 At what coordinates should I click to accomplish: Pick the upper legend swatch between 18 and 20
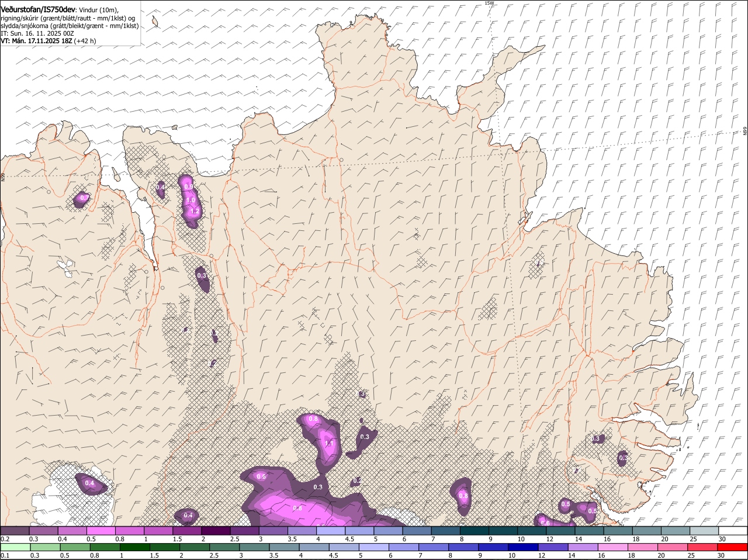click(646, 531)
